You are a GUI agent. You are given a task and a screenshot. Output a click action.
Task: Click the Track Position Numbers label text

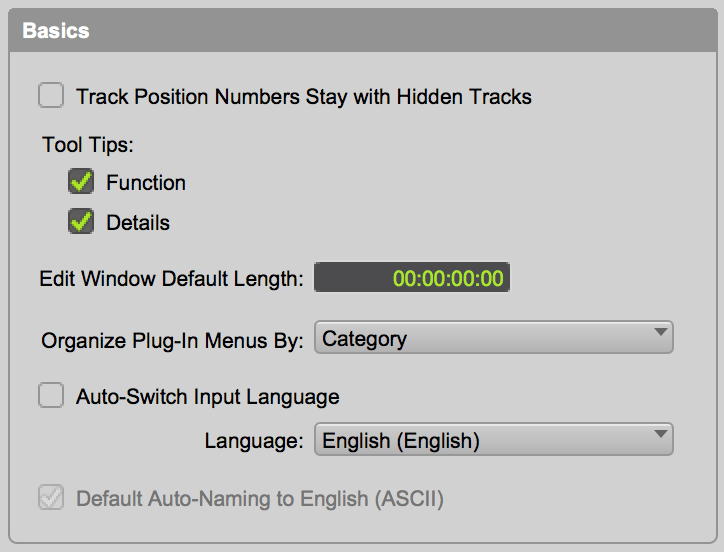pos(304,97)
